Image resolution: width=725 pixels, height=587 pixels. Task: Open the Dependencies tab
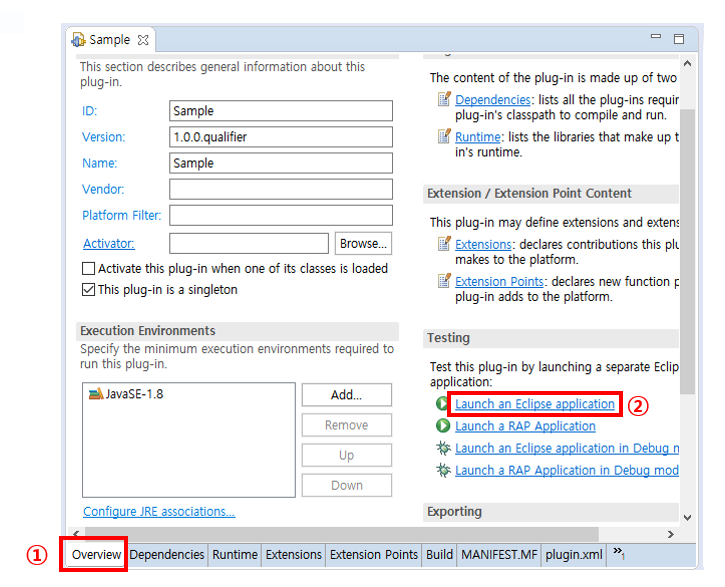click(x=167, y=555)
